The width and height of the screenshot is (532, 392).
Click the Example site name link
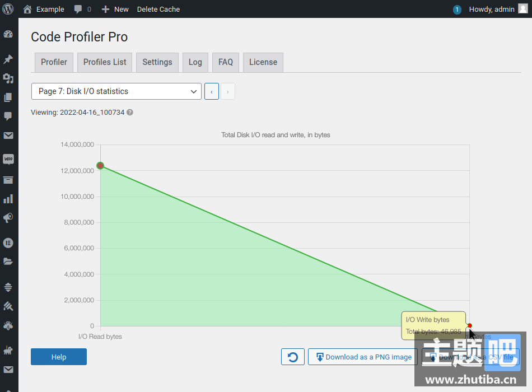pyautogui.click(x=50, y=9)
